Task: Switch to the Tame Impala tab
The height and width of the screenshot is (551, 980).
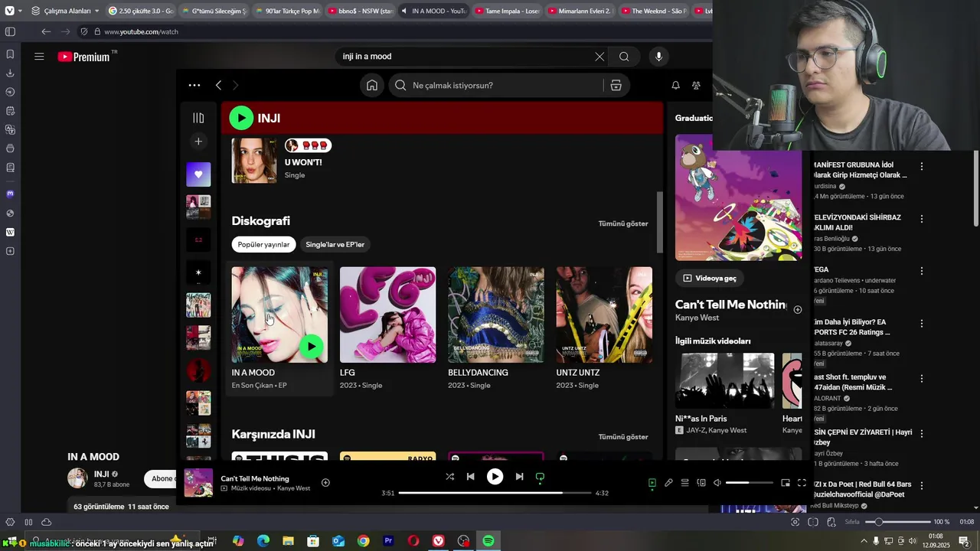Action: pos(508,11)
